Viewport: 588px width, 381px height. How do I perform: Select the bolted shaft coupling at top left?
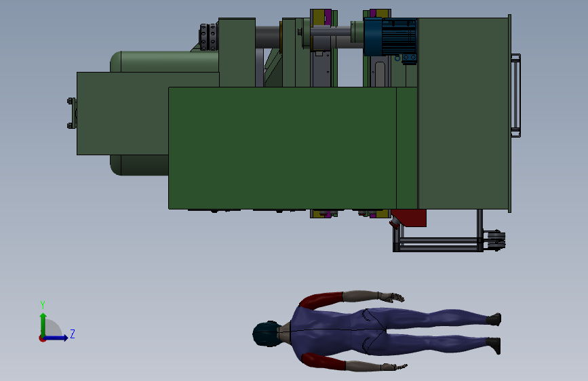[208, 37]
